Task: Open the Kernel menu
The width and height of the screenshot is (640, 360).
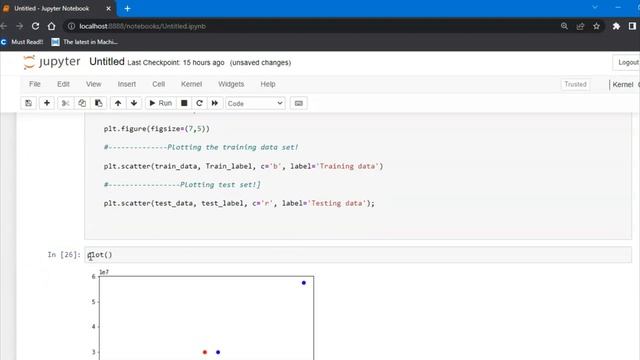Action: pyautogui.click(x=191, y=84)
